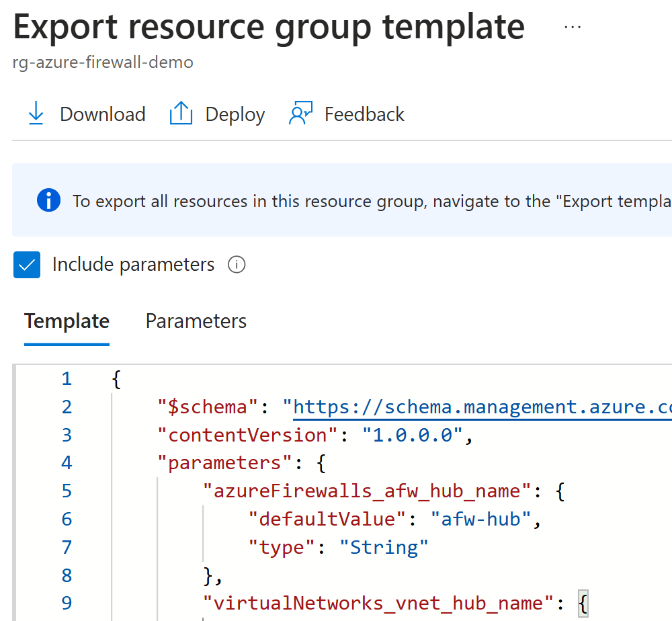Click the highlighted brace on line 9

[582, 603]
